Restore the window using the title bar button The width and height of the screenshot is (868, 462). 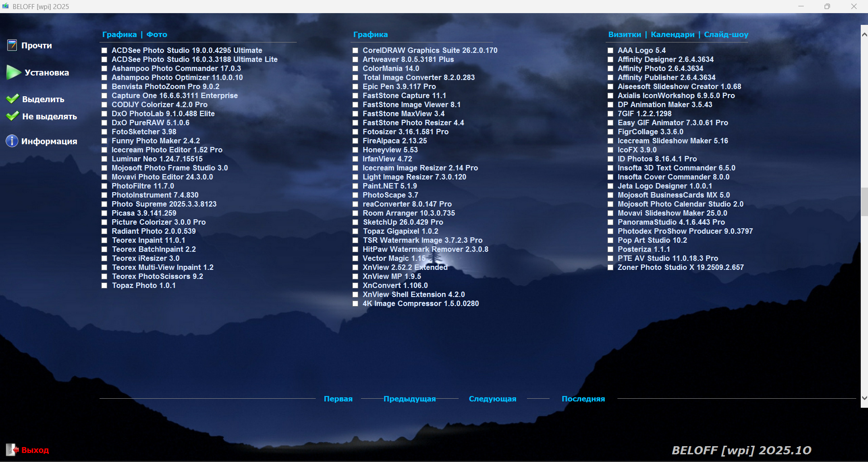click(827, 6)
